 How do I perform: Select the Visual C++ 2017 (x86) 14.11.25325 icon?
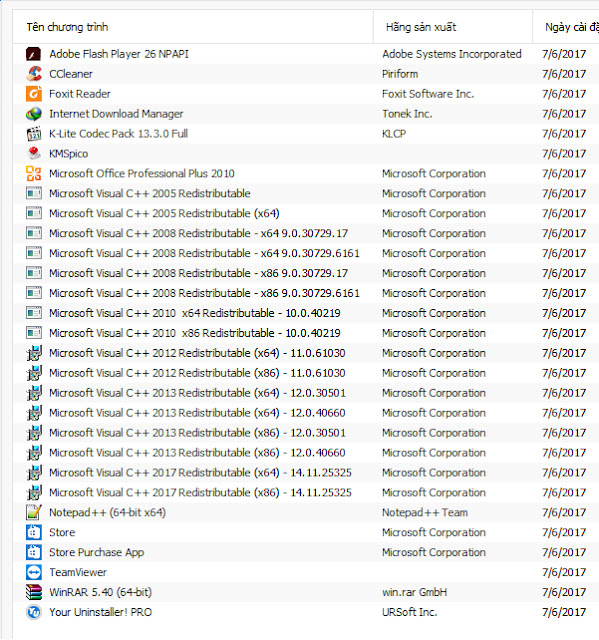click(x=33, y=493)
